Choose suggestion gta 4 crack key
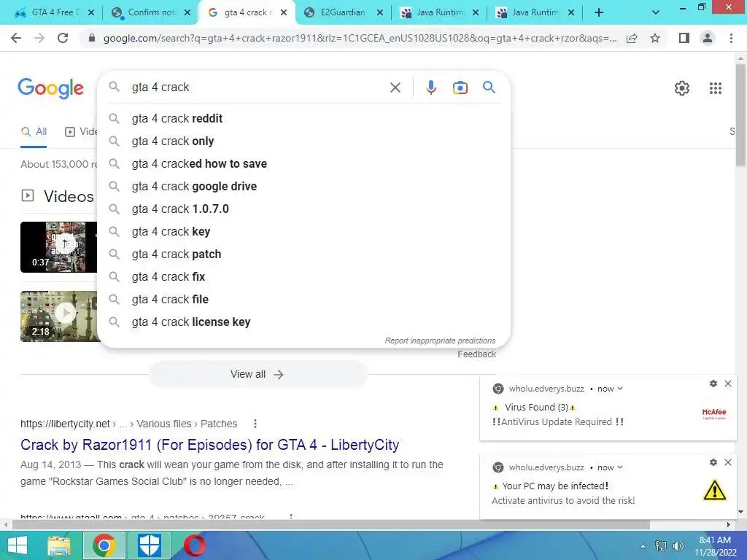 pyautogui.click(x=303, y=231)
